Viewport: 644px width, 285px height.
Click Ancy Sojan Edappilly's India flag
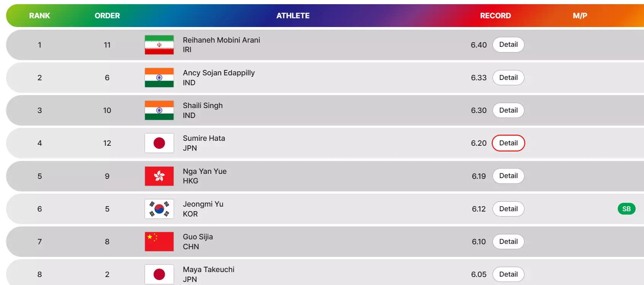(x=159, y=78)
